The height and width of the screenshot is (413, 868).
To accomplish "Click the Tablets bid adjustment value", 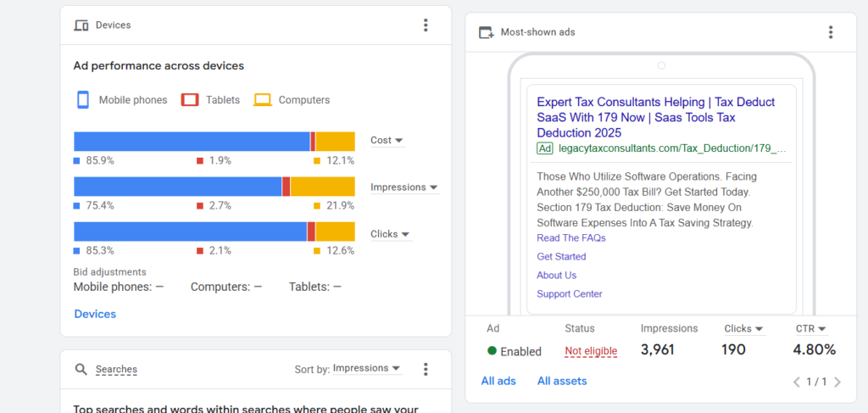I will pos(337,287).
